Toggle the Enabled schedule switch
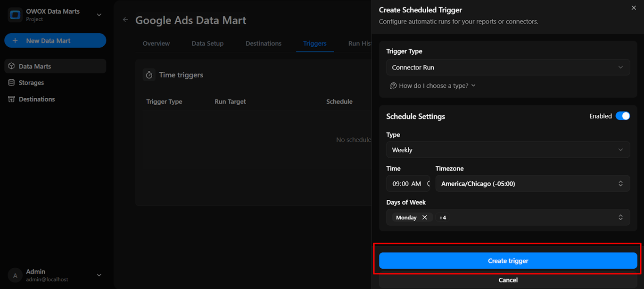 point(622,116)
